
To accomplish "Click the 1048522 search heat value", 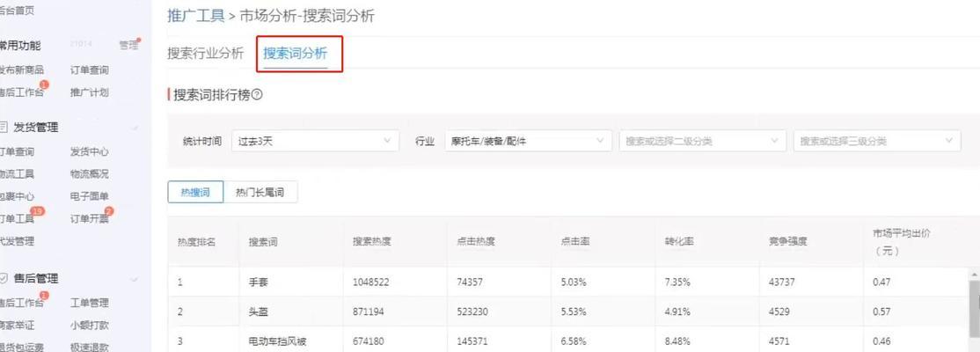I will click(370, 282).
